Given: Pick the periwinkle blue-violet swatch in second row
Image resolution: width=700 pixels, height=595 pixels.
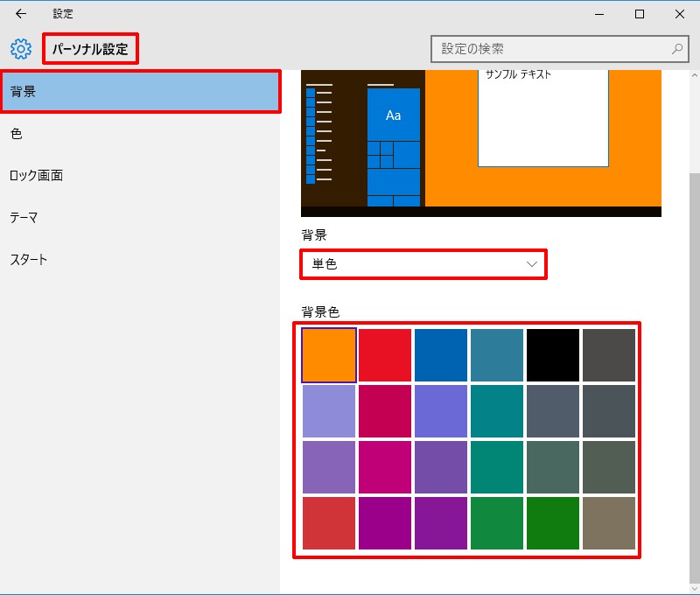Looking at the screenshot, I should pyautogui.click(x=441, y=411).
